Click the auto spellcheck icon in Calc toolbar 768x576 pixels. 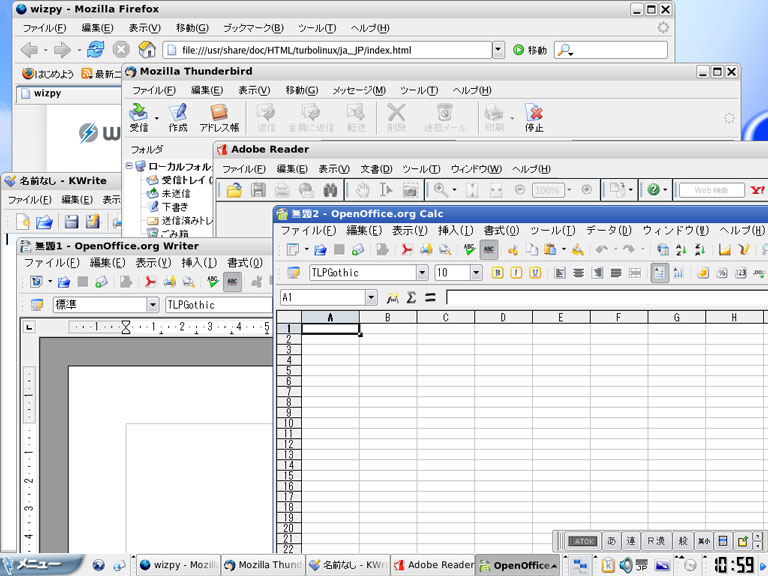tap(488, 249)
